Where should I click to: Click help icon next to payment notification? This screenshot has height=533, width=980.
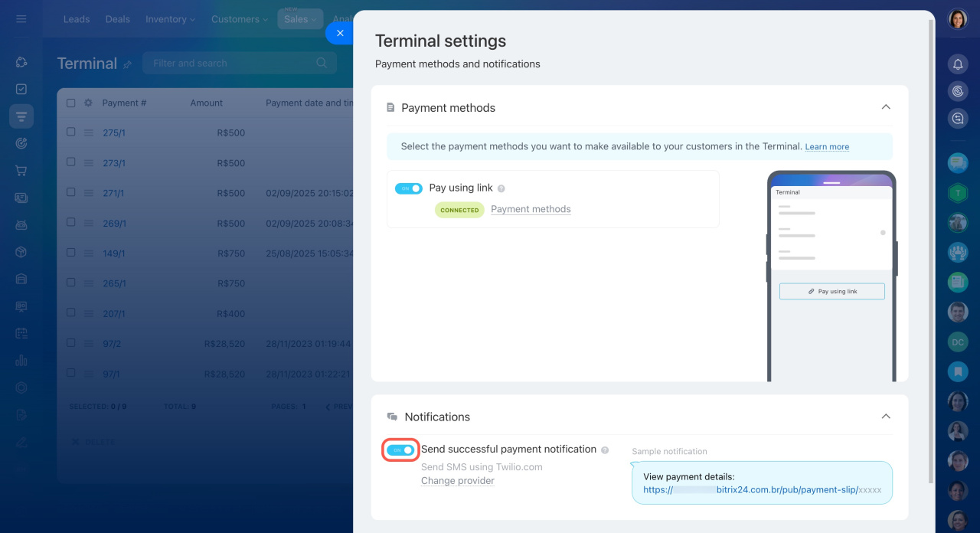point(605,450)
